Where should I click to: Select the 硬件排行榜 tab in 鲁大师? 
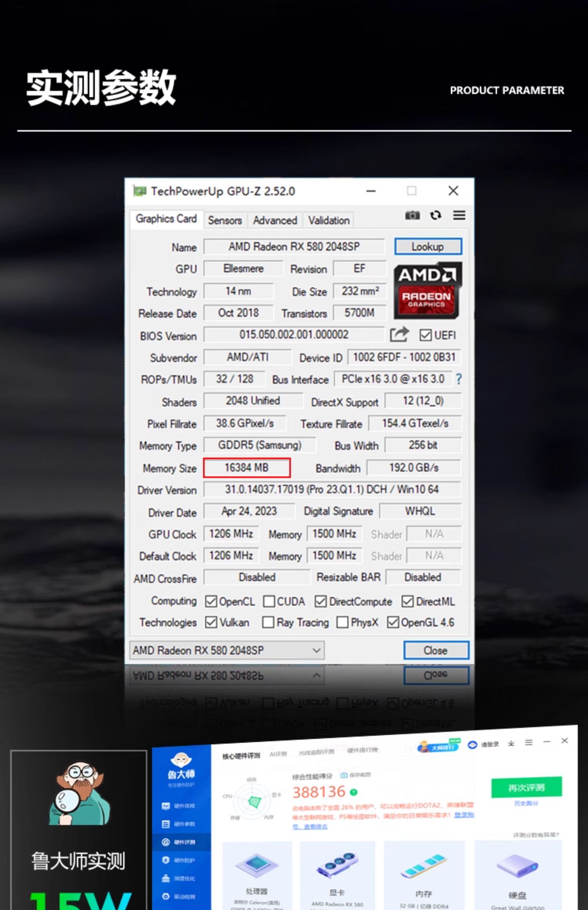tap(363, 750)
